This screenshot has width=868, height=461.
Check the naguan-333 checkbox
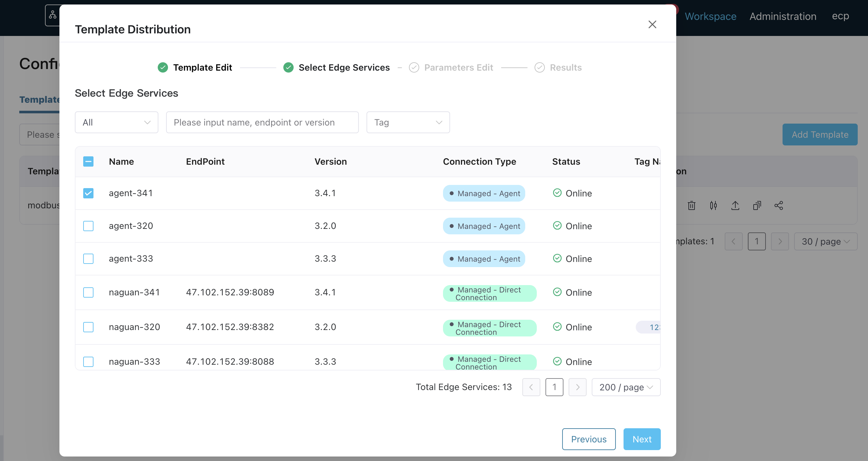[88, 362]
